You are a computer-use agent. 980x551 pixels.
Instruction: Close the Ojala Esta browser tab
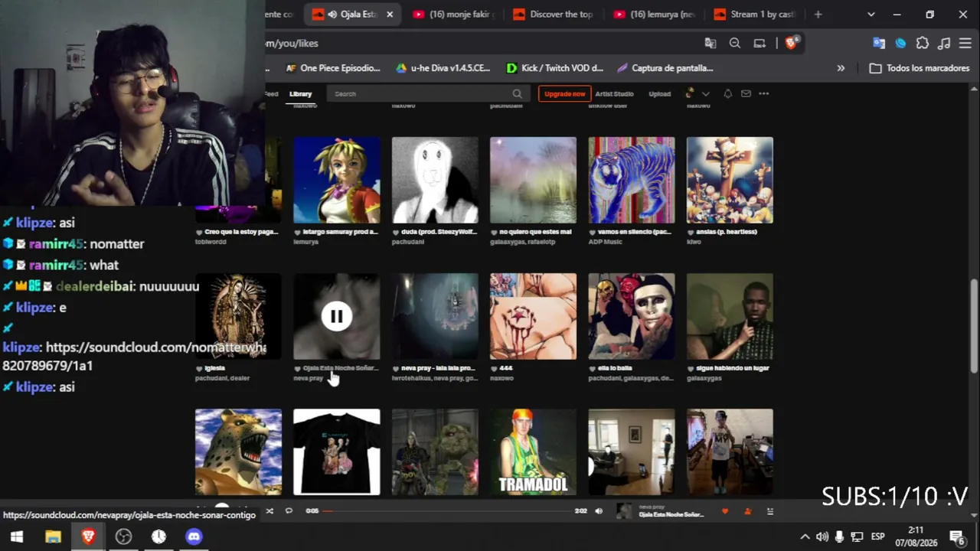pos(390,15)
